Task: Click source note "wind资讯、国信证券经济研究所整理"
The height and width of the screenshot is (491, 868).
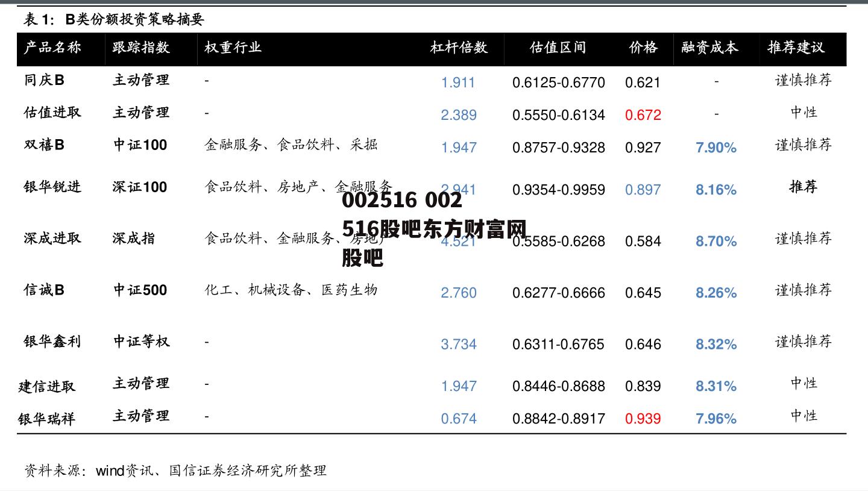Action: (211, 471)
